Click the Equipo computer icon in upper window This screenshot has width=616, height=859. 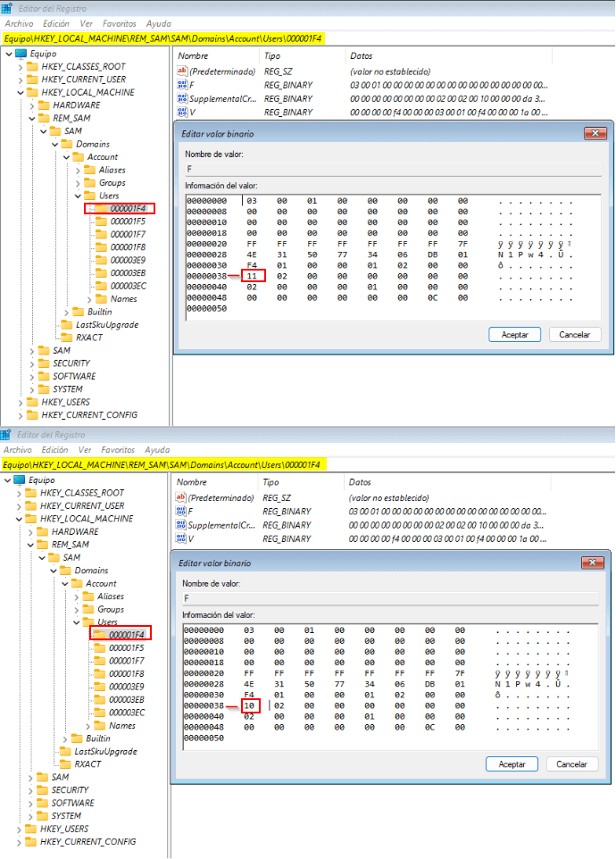coord(21,54)
